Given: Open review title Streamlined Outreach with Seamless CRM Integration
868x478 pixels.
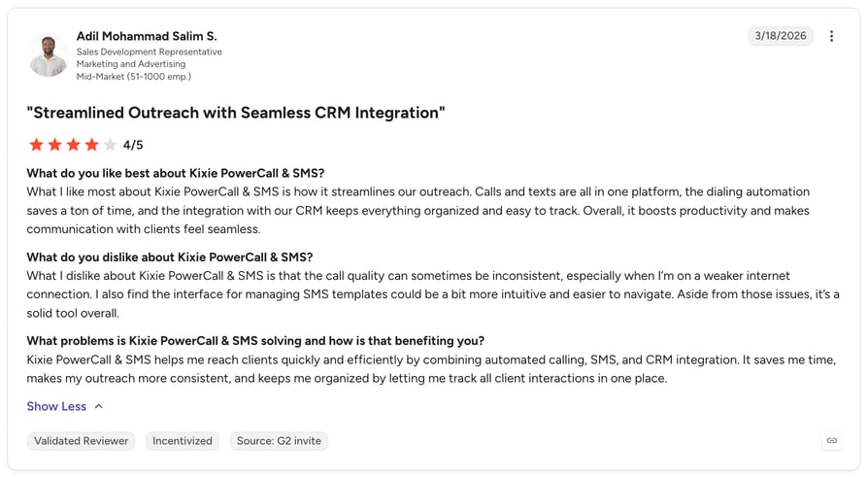Looking at the screenshot, I should pos(236,113).
